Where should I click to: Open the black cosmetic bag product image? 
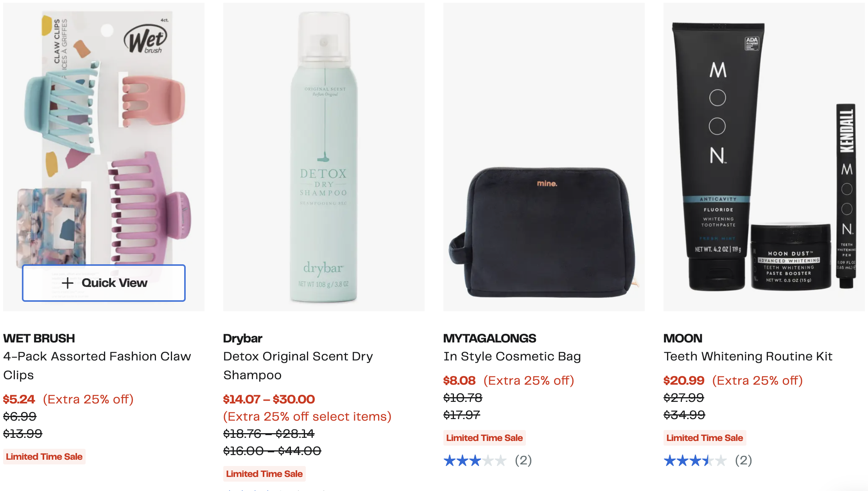tap(544, 156)
